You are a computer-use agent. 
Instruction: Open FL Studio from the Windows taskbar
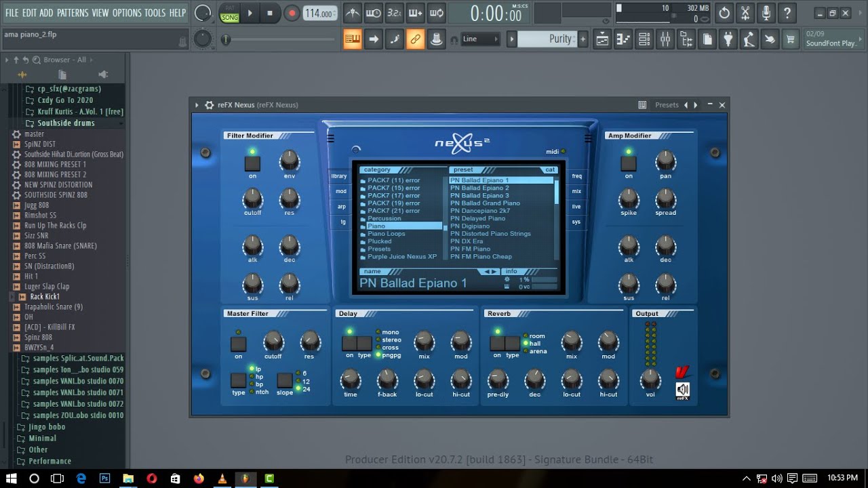point(245,479)
